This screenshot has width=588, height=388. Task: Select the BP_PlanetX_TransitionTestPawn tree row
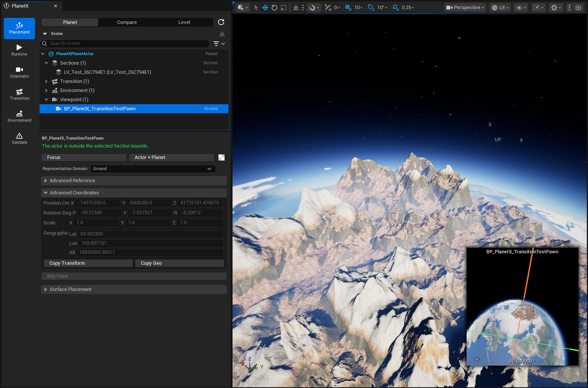[x=134, y=109]
